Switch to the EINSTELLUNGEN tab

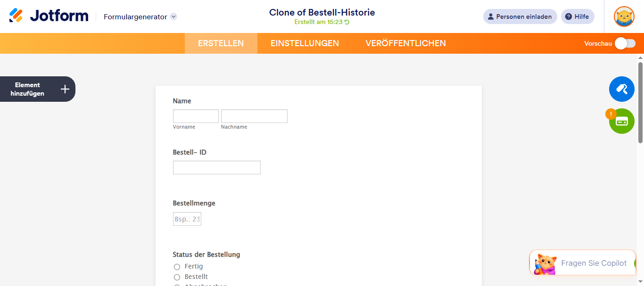click(x=305, y=43)
